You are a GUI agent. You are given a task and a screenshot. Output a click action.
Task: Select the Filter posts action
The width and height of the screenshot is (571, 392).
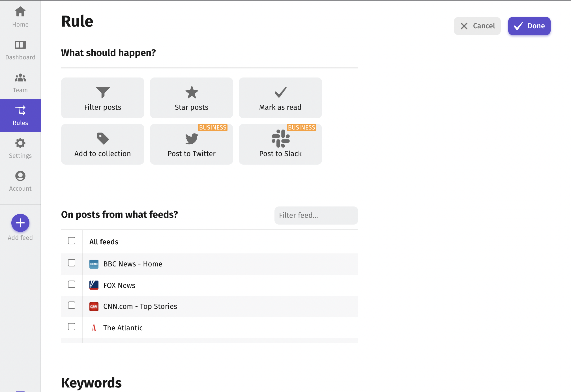point(102,98)
